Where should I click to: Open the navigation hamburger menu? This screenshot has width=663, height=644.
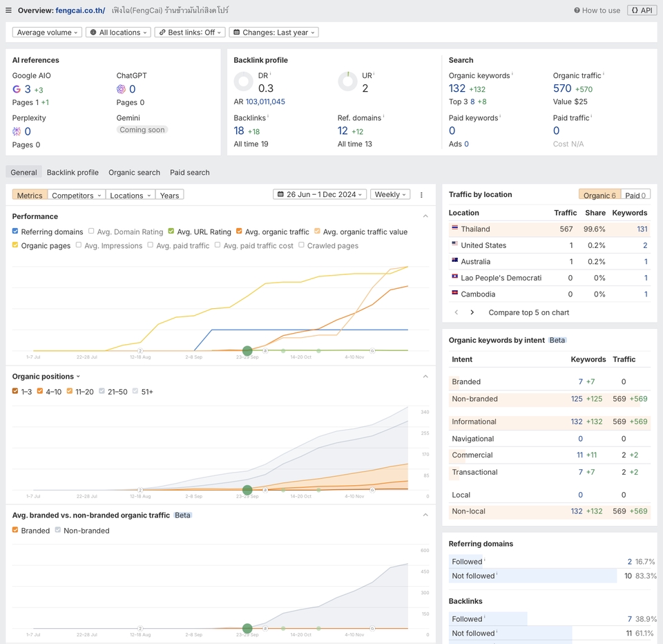[x=9, y=10]
